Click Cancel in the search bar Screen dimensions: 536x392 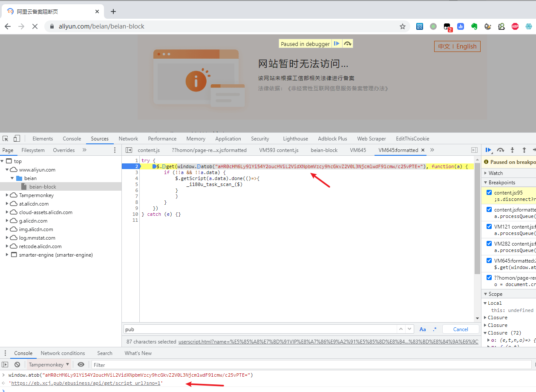pos(461,329)
